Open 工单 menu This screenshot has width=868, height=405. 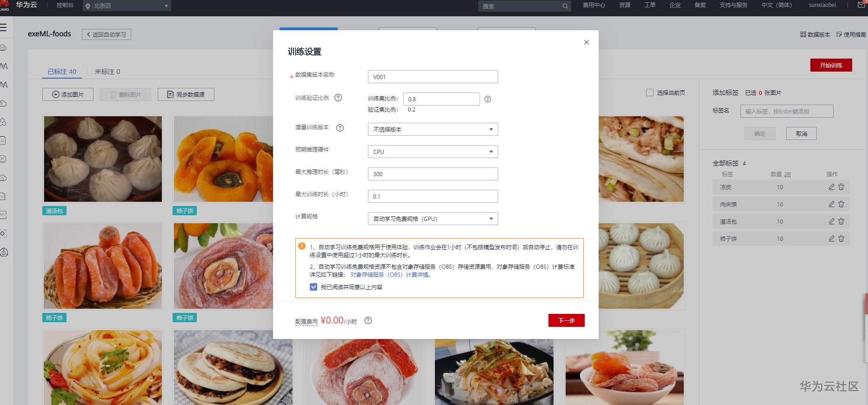(x=650, y=5)
